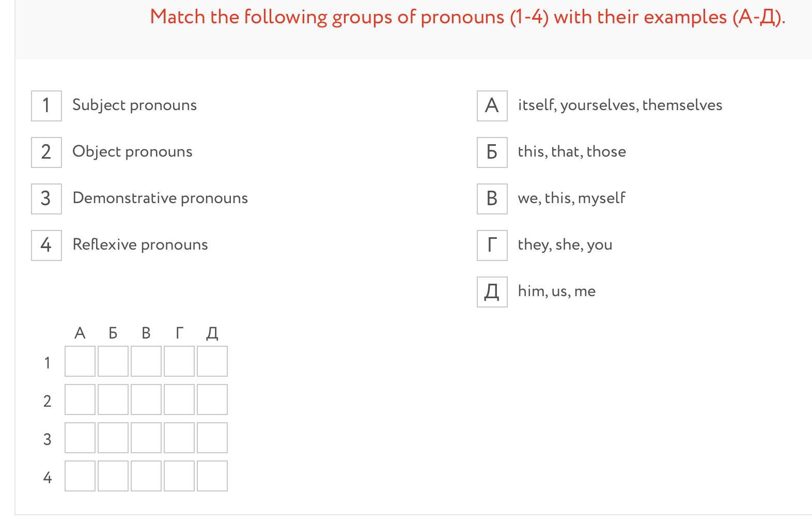Click the 'him, us, me' example text

[x=556, y=291]
